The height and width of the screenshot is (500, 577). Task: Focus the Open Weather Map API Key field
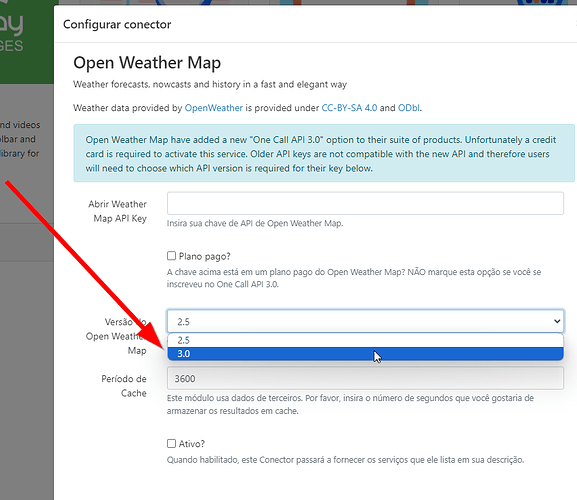(365, 203)
